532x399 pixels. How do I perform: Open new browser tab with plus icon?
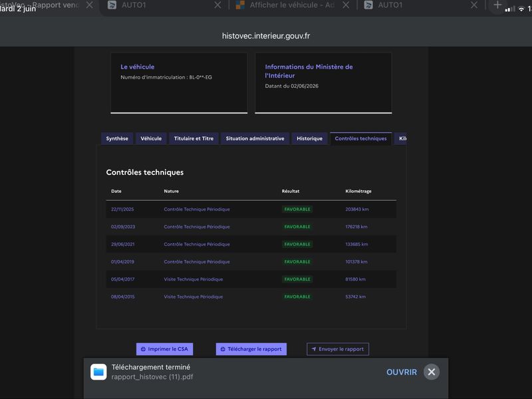coord(497,5)
